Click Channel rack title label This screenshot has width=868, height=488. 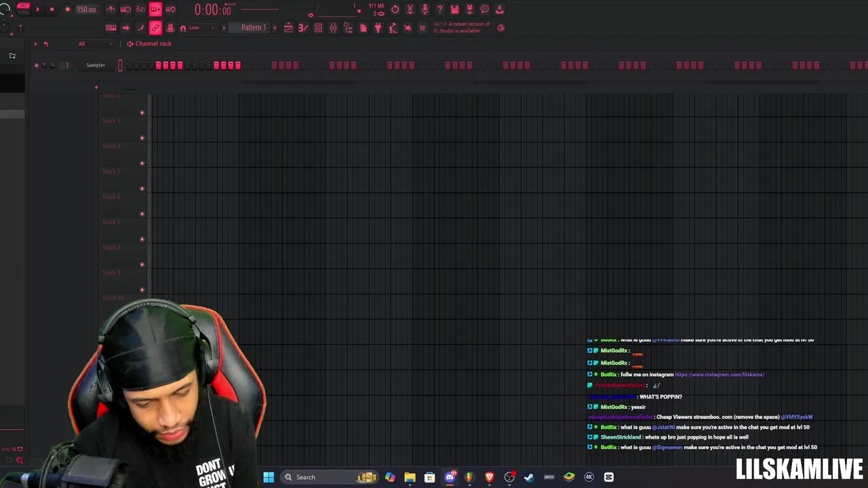tap(153, 43)
